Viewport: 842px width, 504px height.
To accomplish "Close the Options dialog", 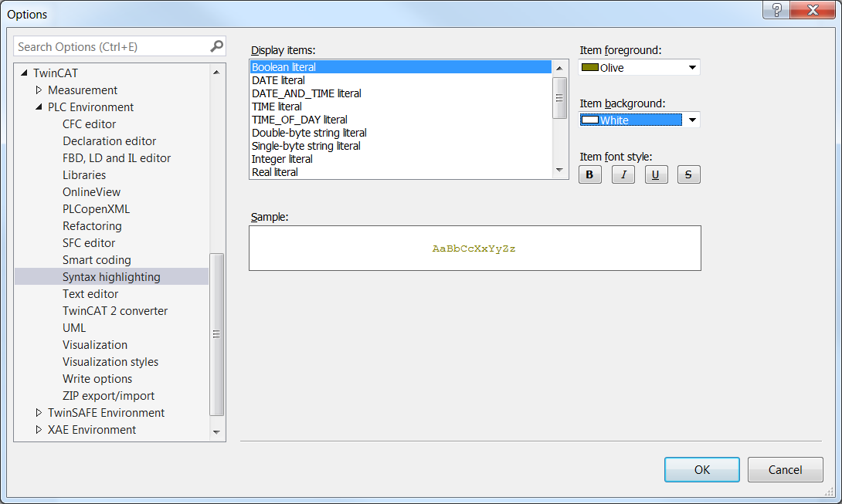I will (813, 10).
